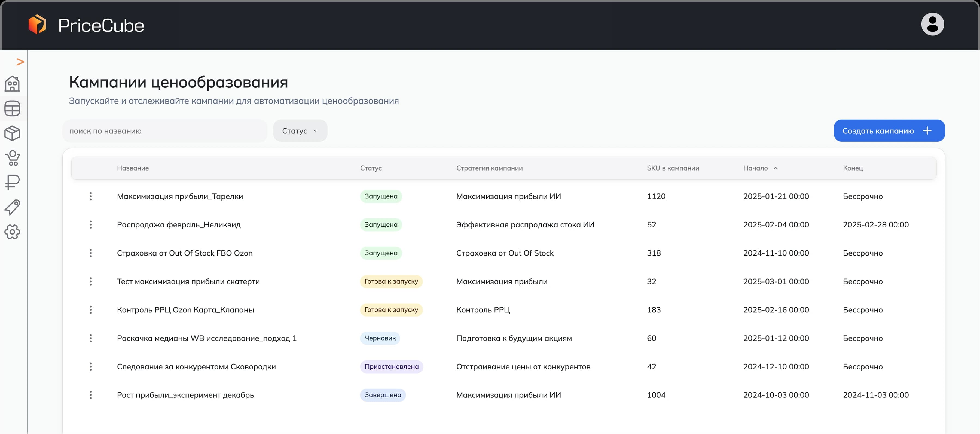Sort by the Начало column header
Viewport: 980px width, 434px height.
pos(760,168)
